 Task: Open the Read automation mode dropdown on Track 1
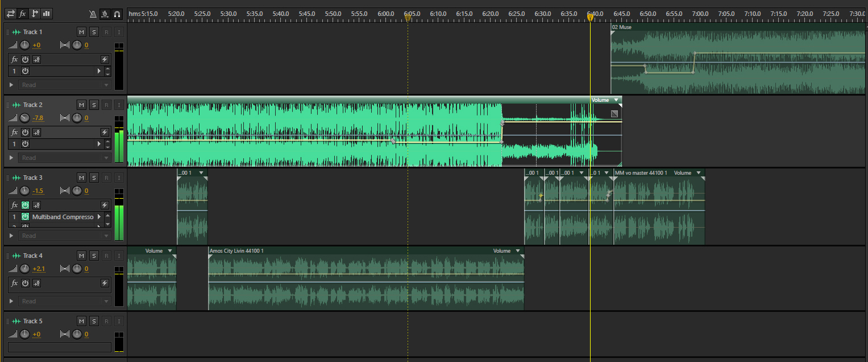(106, 84)
